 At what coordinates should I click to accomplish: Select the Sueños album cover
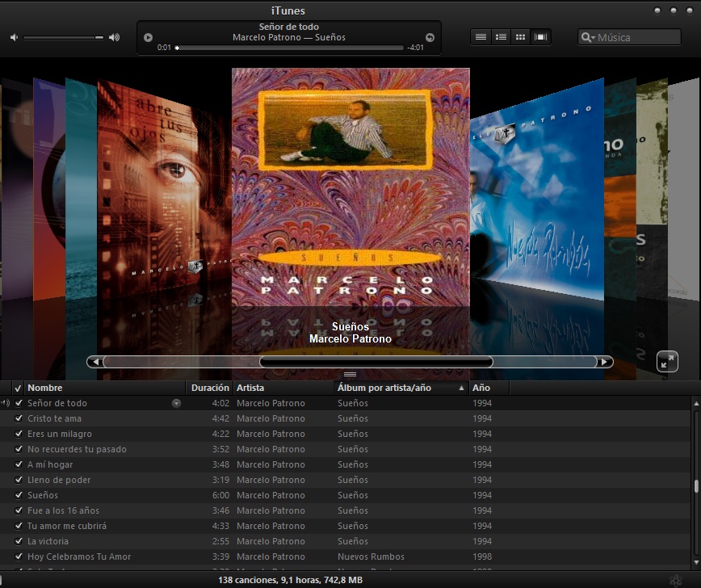350,187
